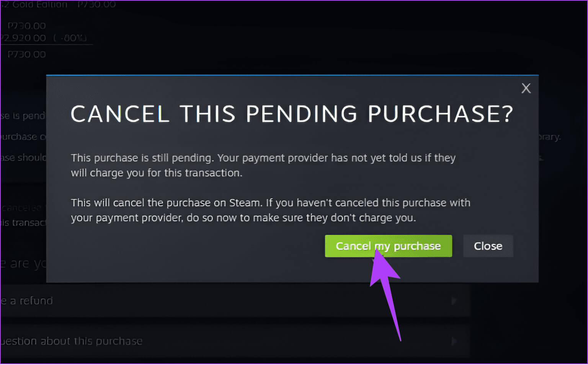Click the gray Close button
Image resolution: width=588 pixels, height=365 pixels.
click(x=488, y=246)
